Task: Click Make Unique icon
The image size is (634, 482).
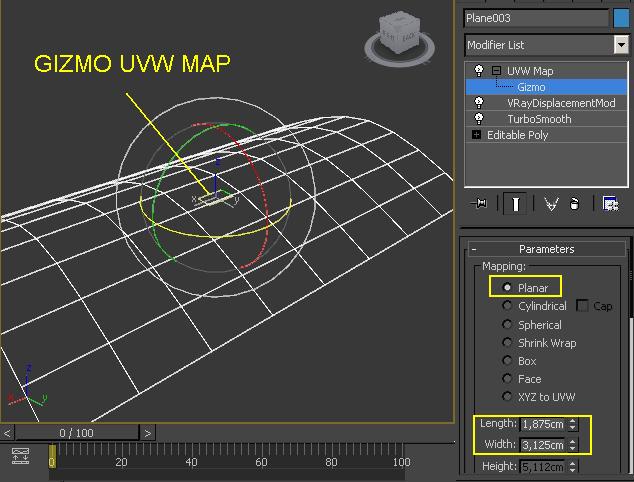Action: [551, 203]
